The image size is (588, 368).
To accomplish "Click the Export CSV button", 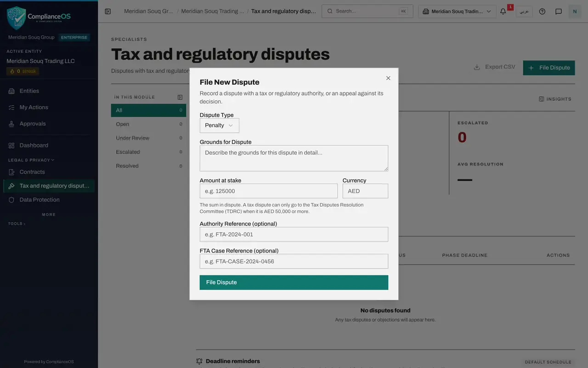I will 494,67.
